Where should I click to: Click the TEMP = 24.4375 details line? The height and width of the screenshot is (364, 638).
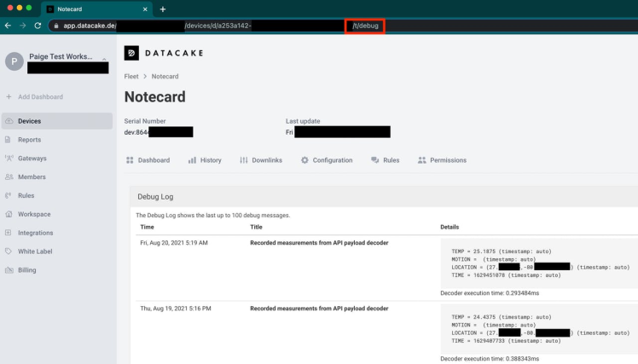502,317
